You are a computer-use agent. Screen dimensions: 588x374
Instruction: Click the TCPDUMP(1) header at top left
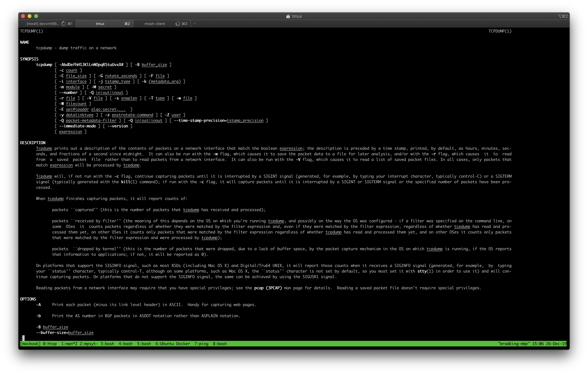(31, 31)
